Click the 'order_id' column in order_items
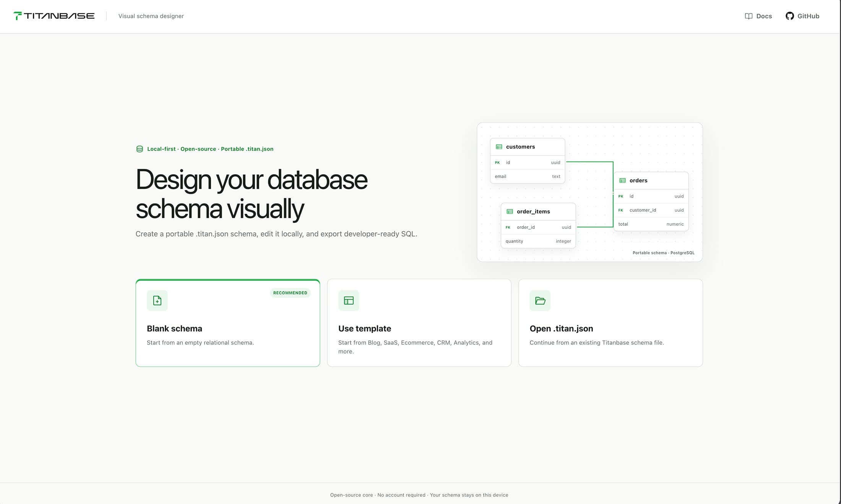The width and height of the screenshot is (841, 504). tap(526, 227)
